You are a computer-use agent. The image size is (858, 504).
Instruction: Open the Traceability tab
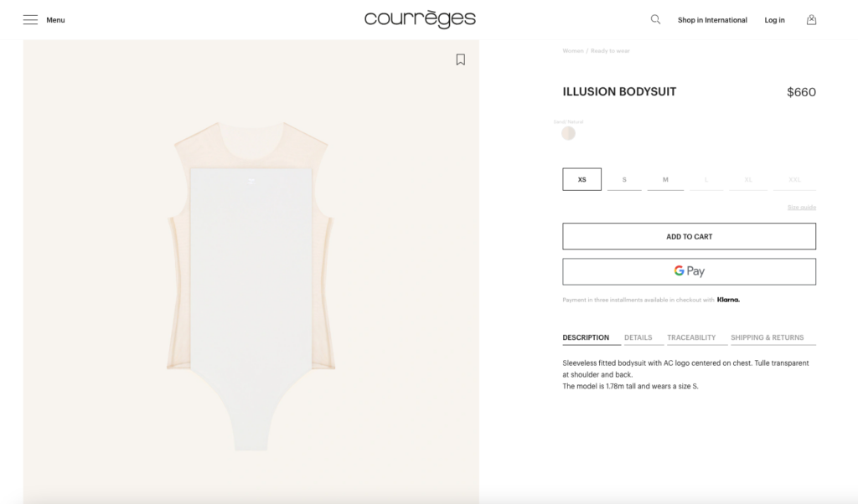(691, 338)
